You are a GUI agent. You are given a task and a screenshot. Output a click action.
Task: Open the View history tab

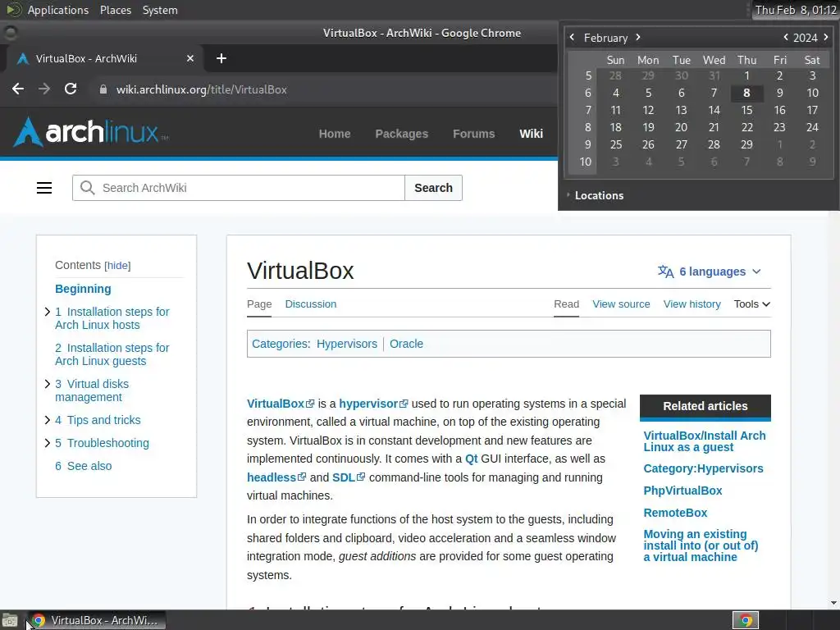[692, 304]
